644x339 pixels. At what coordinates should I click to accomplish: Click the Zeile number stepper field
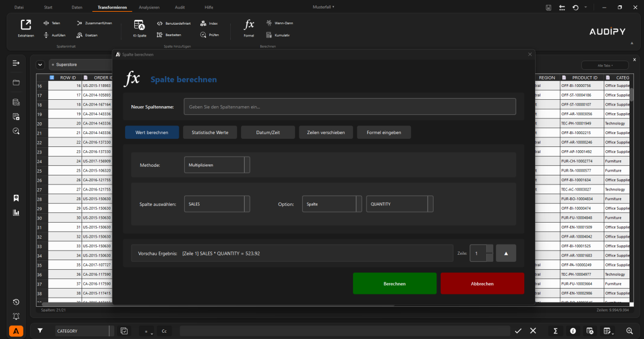click(478, 253)
